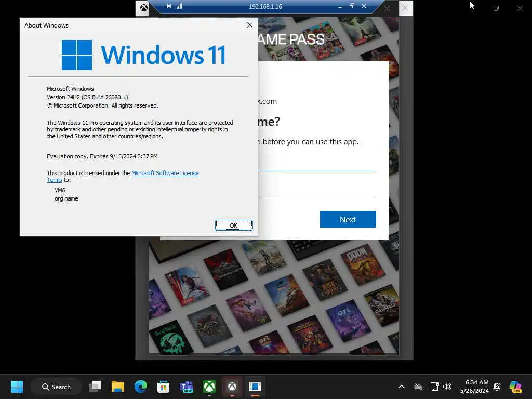Click OK in the About Windows dialog
This screenshot has height=399, width=532.
point(234,225)
